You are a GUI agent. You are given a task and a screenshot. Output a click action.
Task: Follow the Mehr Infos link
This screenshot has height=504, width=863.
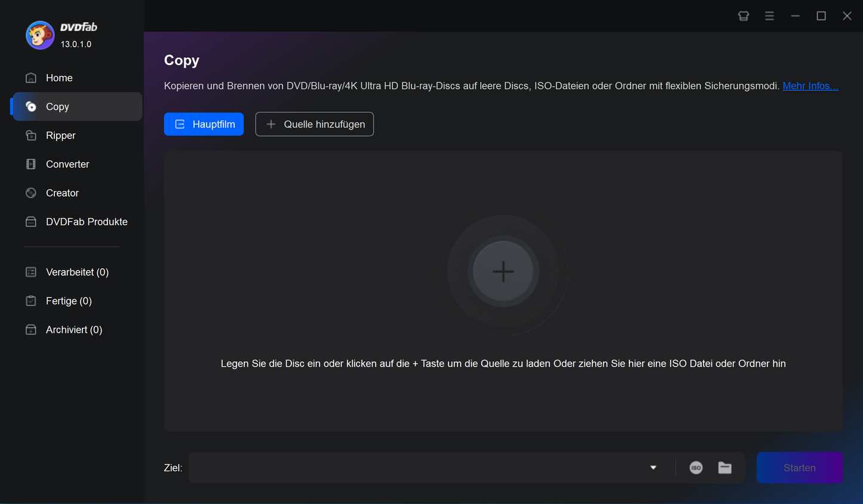click(x=810, y=86)
